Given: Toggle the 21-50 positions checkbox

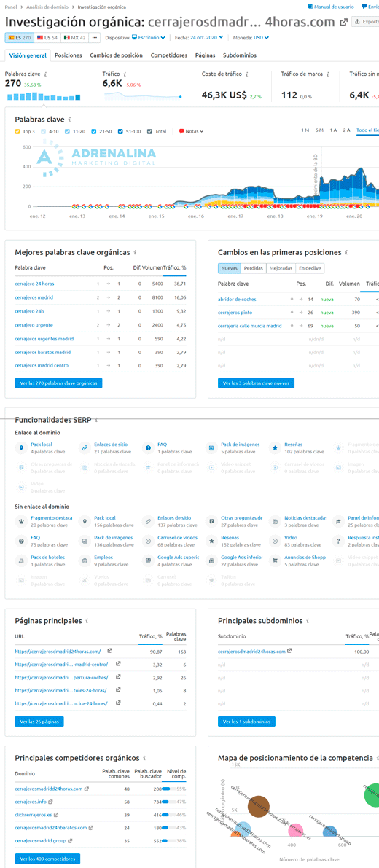Looking at the screenshot, I should 94,131.
